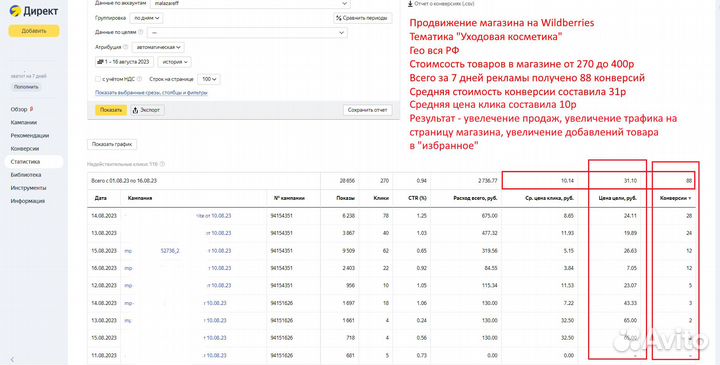This screenshot has height=365, width=720.
Task: Expand the Данные по целям dropdown
Action: click(247, 33)
